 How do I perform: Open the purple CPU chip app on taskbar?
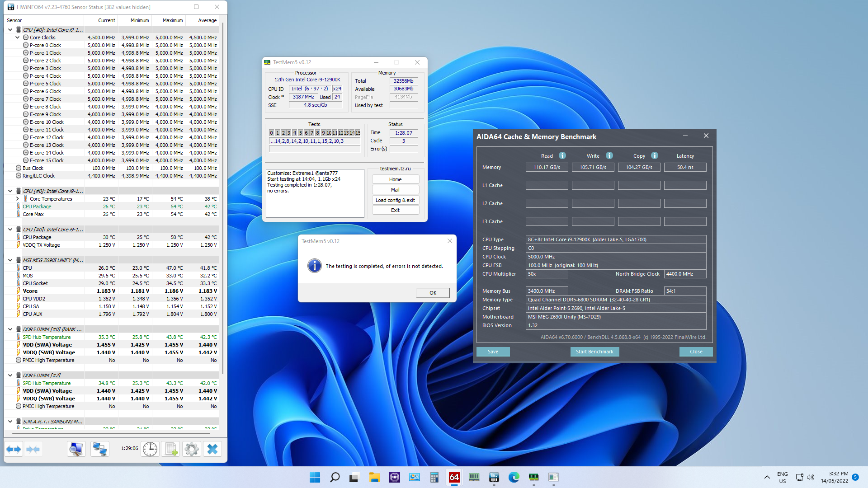(394, 477)
